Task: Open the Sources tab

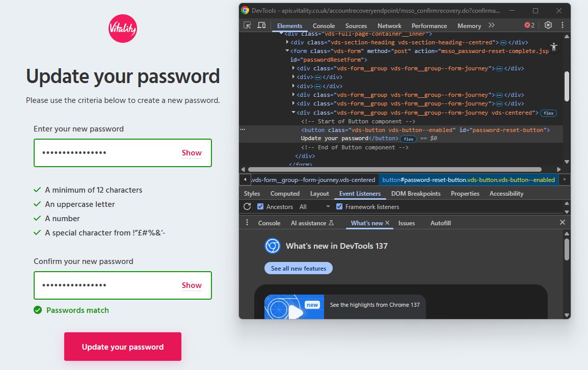Action: point(356,25)
